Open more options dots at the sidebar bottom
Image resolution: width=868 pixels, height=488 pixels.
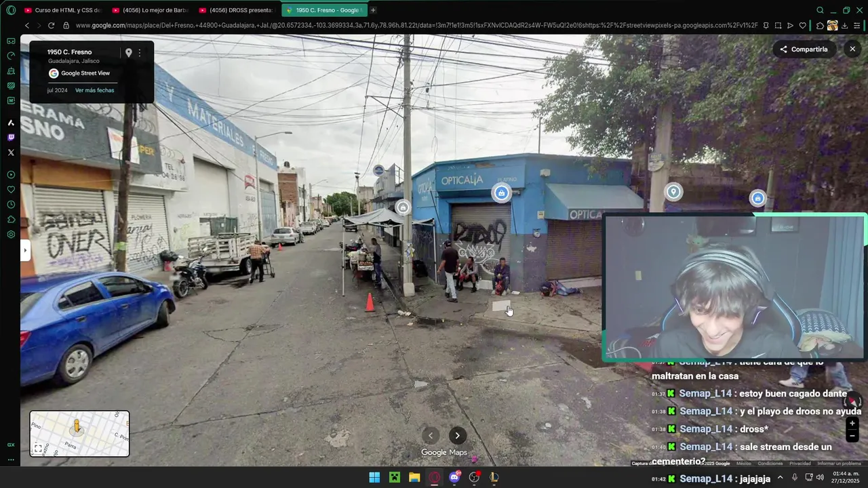[11, 460]
